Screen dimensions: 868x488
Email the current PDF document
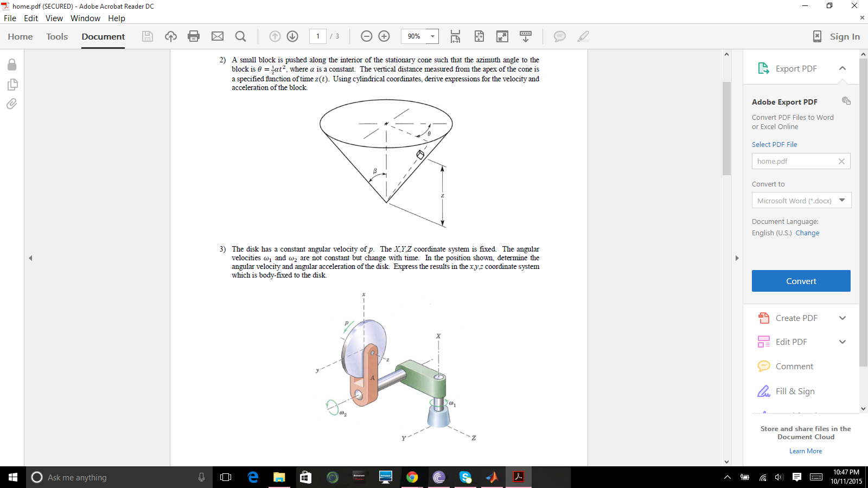click(218, 36)
